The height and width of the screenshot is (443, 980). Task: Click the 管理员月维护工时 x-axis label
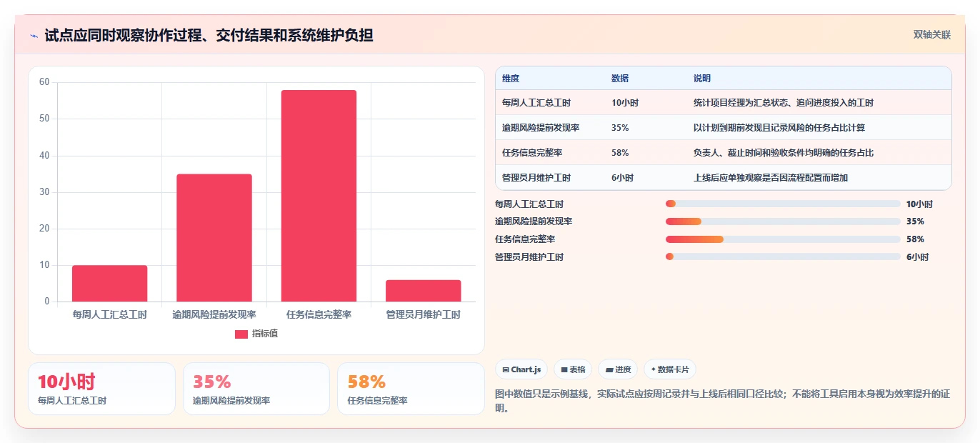pyautogui.click(x=424, y=314)
